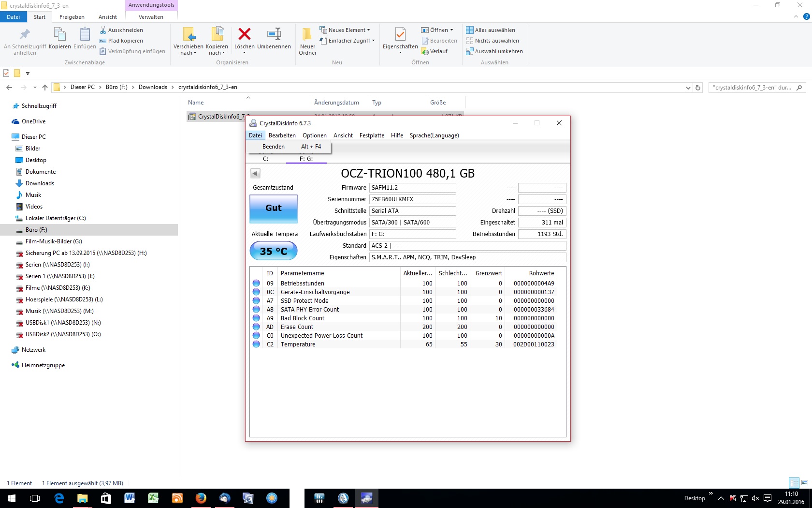Open the Ansicht menu in CrystalDiskInfo
Viewport: 812px width, 508px height.
[343, 135]
